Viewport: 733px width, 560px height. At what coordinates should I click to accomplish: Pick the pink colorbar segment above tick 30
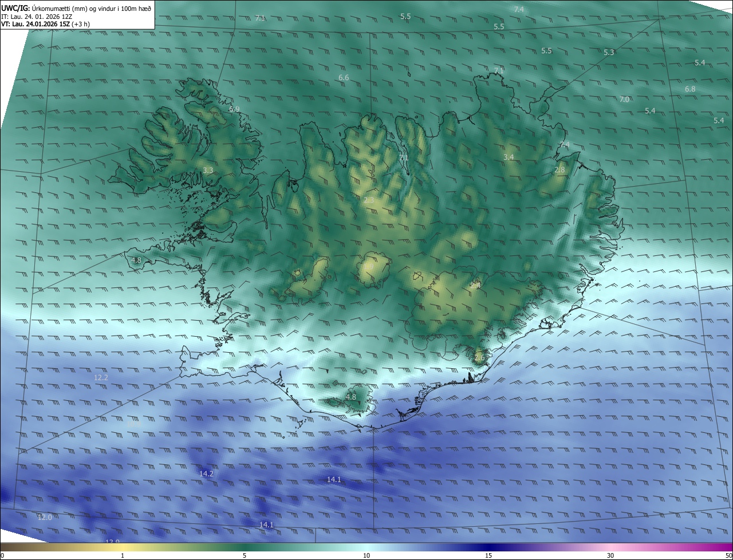[610, 547]
